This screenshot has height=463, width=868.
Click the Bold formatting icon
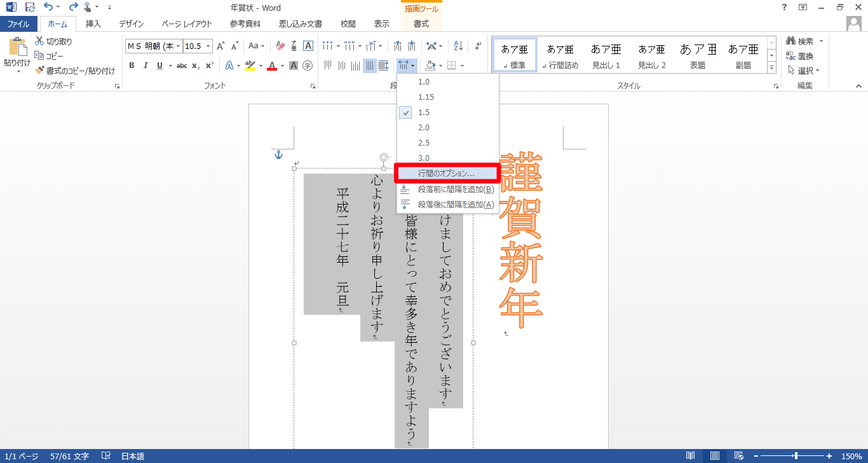[132, 66]
